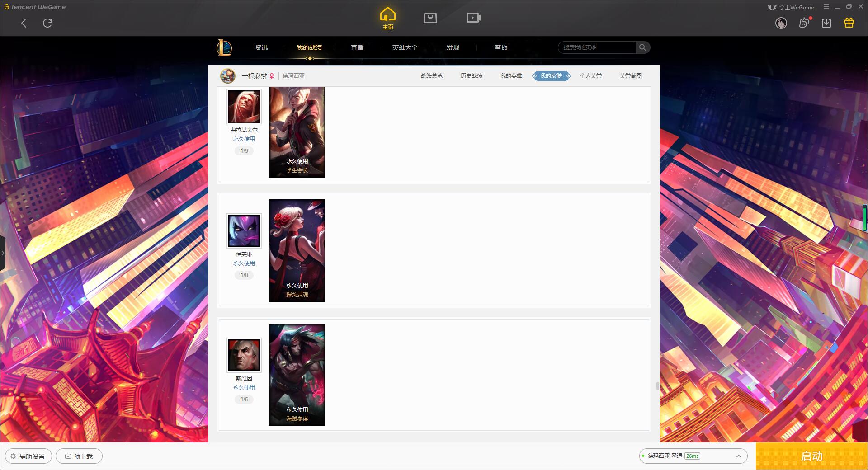
Task: Click the 启动 launch button
Action: click(811, 456)
